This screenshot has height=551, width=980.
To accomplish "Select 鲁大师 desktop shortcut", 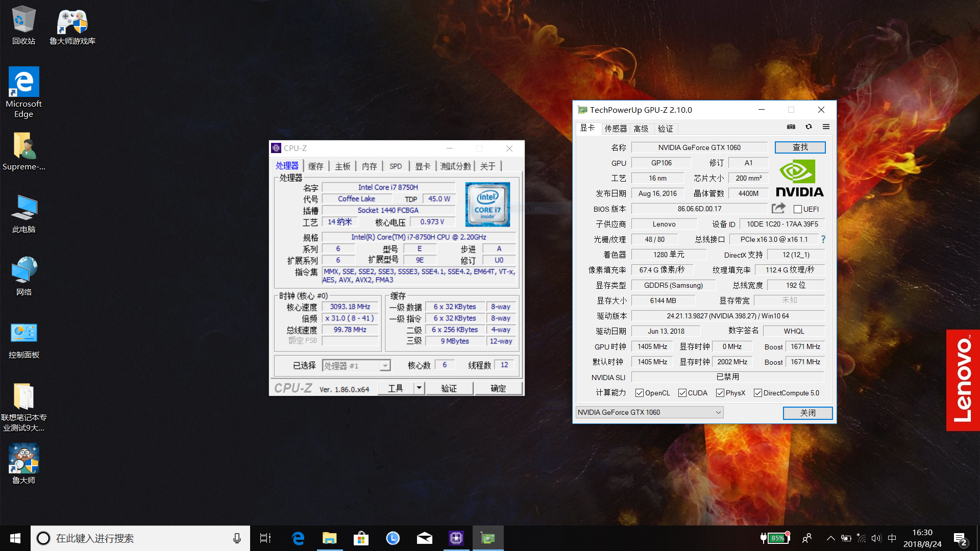I will click(x=23, y=464).
